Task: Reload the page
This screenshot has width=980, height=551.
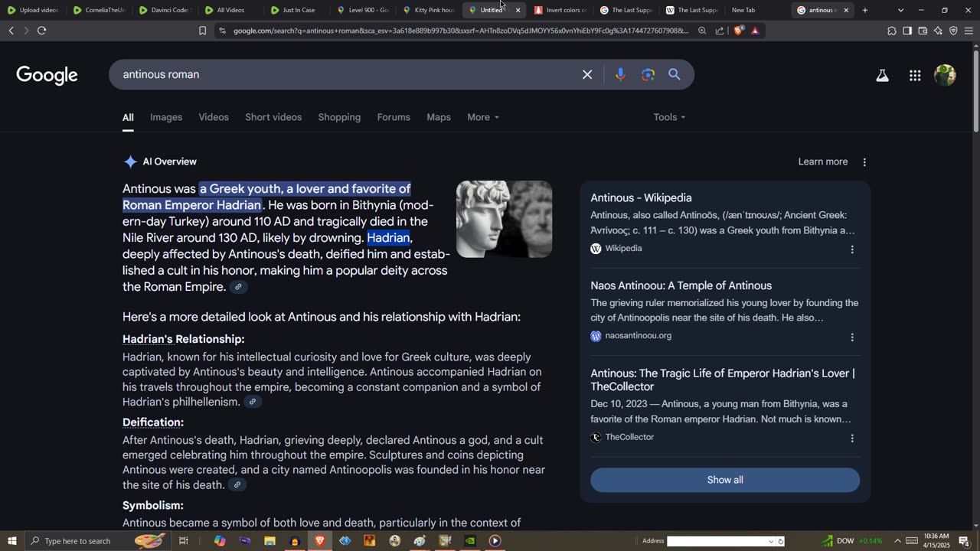Action: pyautogui.click(x=41, y=31)
